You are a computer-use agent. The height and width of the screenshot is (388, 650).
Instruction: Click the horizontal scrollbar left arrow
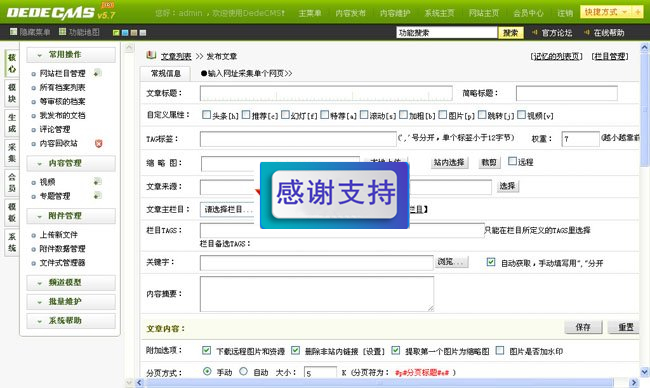[x=139, y=383]
